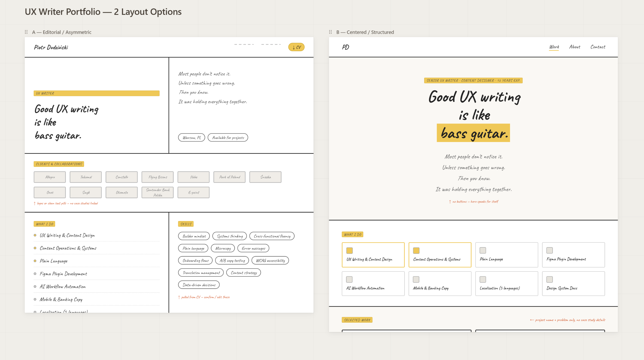Click the CLIENTS & COLLABORATIONS section tag
This screenshot has width=644, height=360.
pyautogui.click(x=59, y=164)
